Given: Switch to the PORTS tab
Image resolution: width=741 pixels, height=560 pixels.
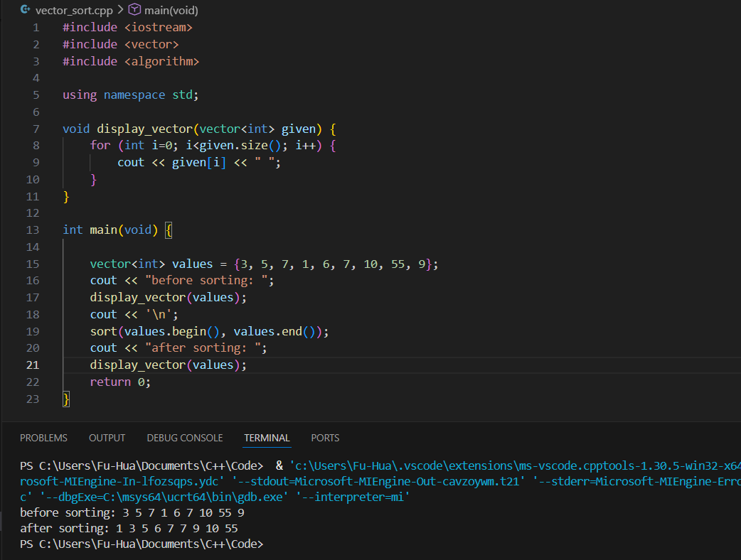Looking at the screenshot, I should coord(325,438).
